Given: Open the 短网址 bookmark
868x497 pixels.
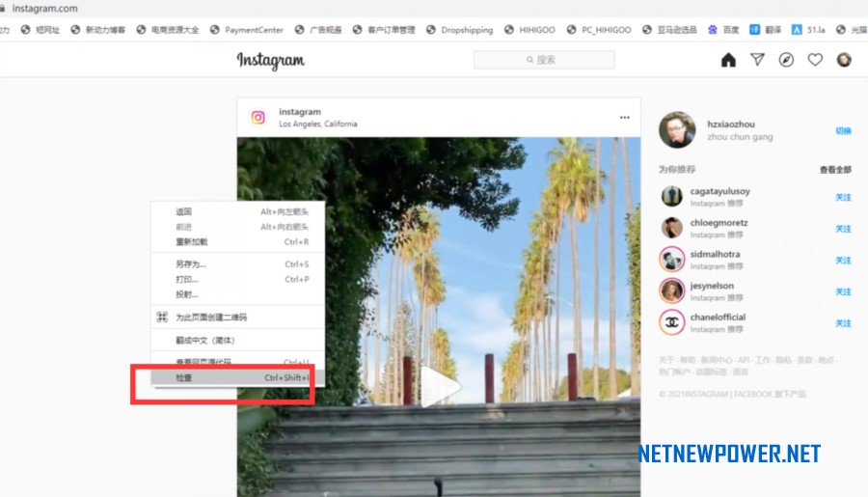Looking at the screenshot, I should pos(41,30).
